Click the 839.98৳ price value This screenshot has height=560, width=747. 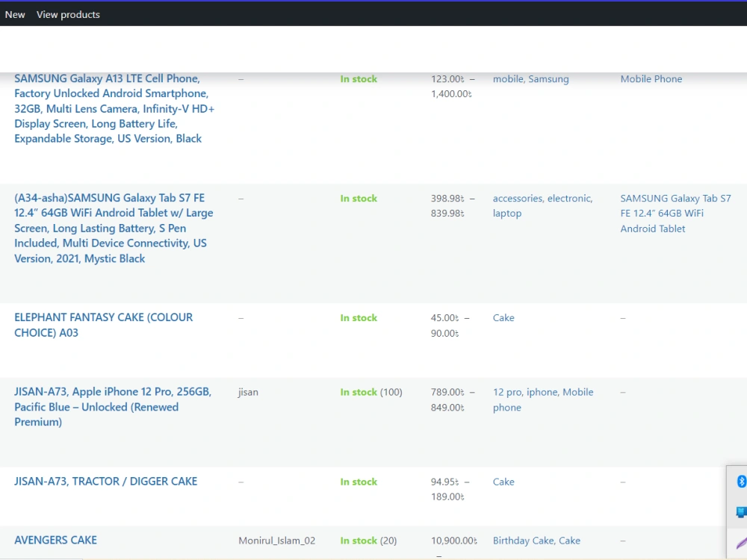(x=447, y=214)
